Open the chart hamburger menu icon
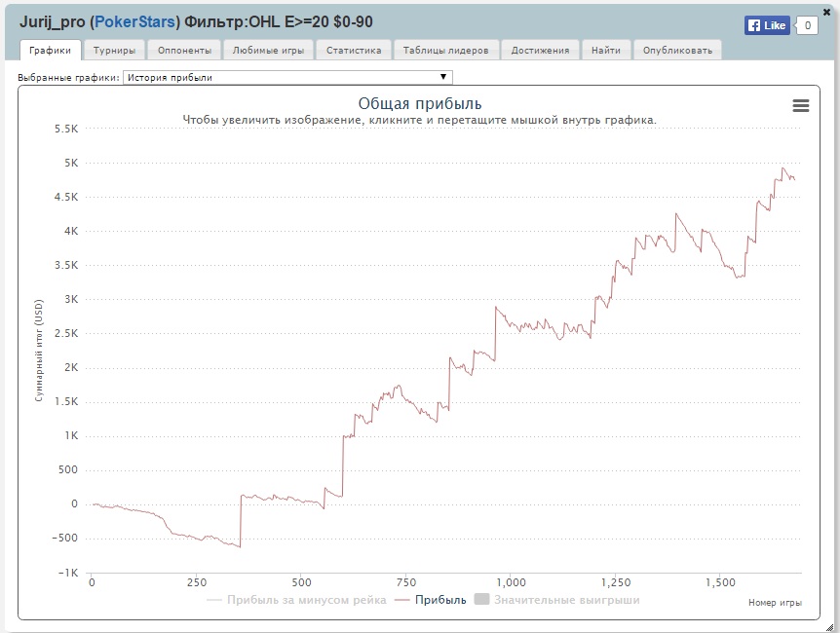 click(x=801, y=106)
